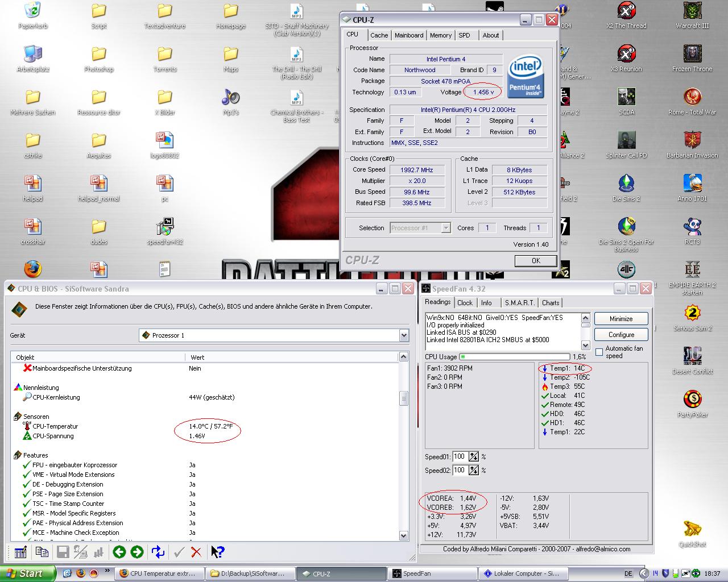Click the Speed02 value field in SpeedFan
728x582 pixels.
pos(460,470)
